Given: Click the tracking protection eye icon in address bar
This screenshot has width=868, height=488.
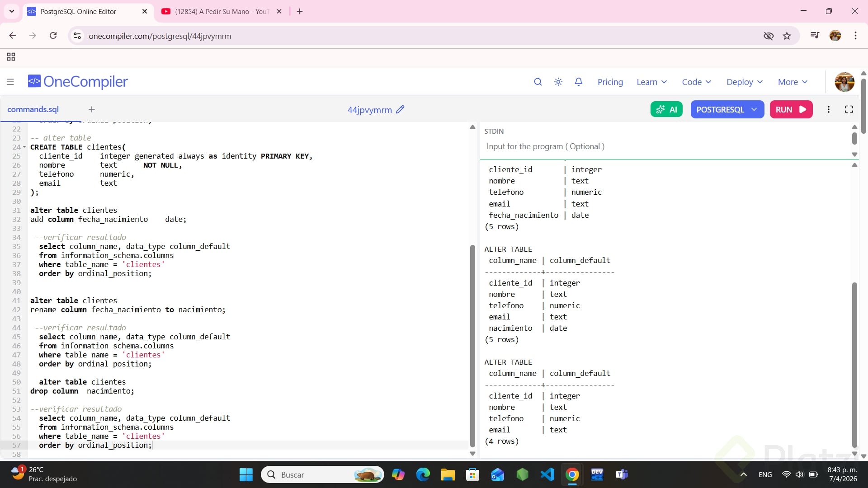Looking at the screenshot, I should (x=769, y=36).
